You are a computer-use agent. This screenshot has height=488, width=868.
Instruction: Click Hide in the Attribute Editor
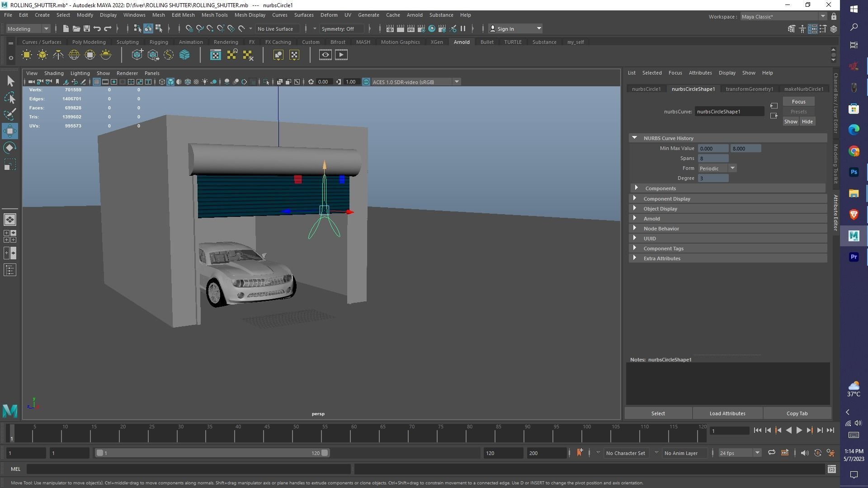pos(807,121)
